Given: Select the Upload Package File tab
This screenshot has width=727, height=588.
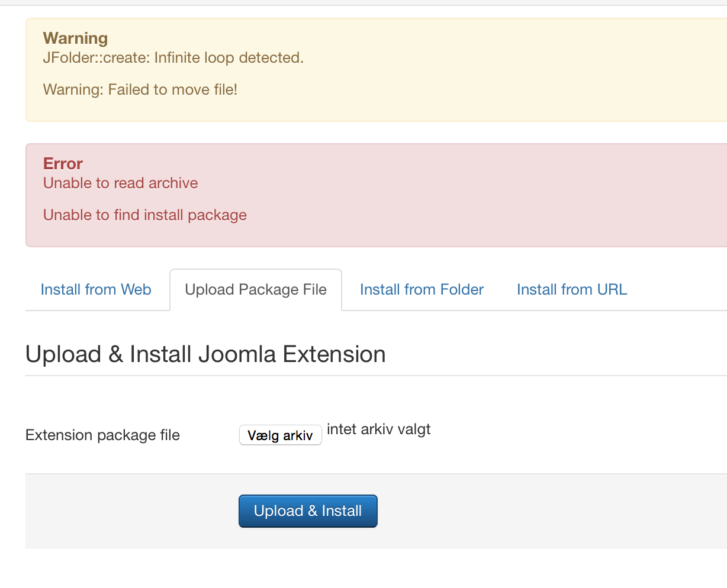Looking at the screenshot, I should click(x=256, y=289).
